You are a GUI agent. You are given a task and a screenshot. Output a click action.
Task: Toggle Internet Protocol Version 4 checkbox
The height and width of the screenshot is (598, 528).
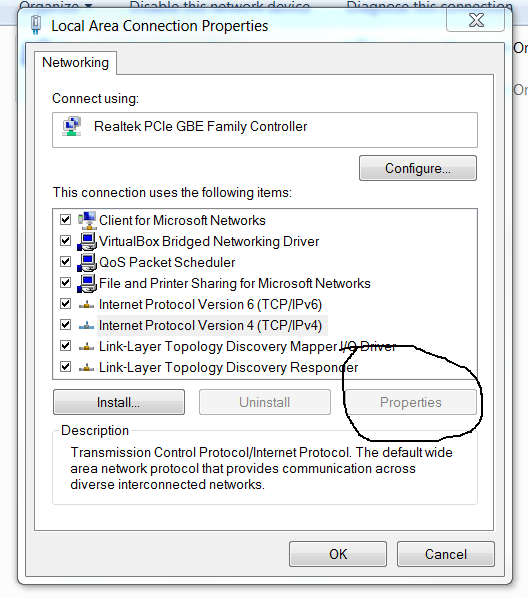(66, 325)
